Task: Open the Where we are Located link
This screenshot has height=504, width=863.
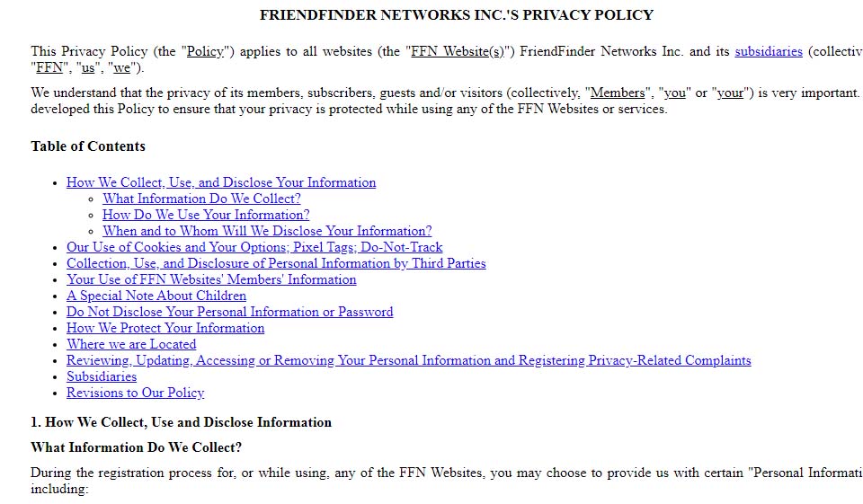Action: point(131,344)
